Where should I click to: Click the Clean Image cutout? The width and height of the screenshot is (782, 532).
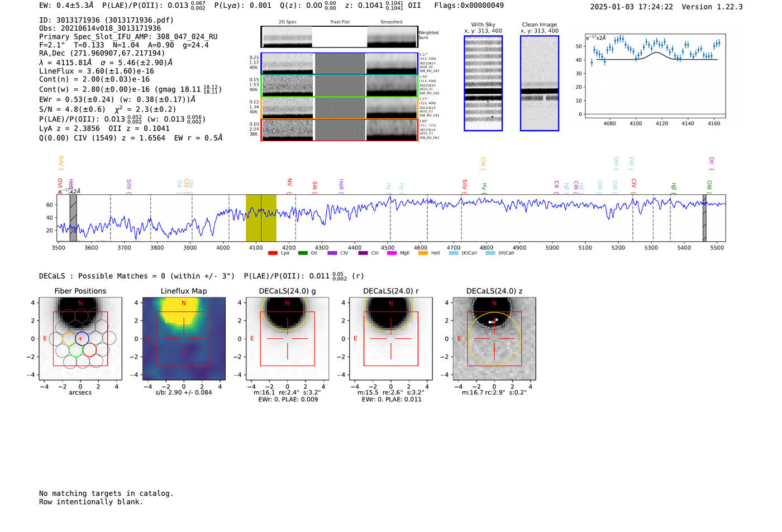(540, 83)
